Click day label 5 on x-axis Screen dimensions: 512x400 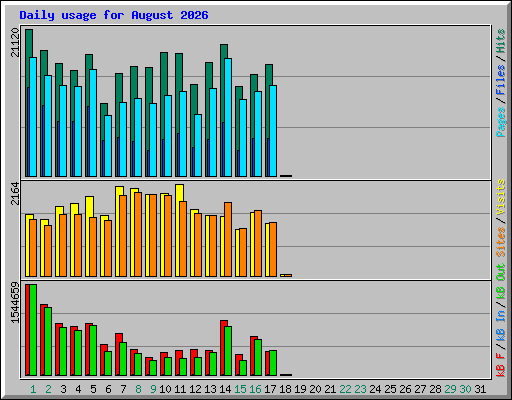tap(93, 389)
